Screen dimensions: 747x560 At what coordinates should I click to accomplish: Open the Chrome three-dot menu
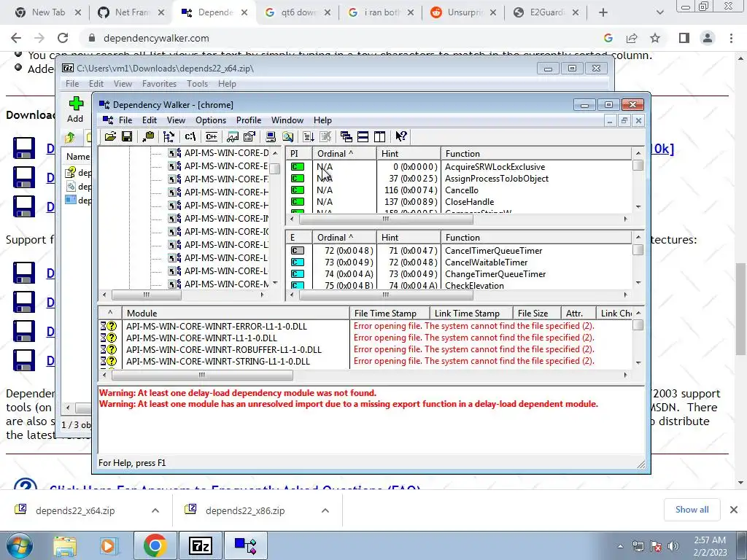coord(731,38)
